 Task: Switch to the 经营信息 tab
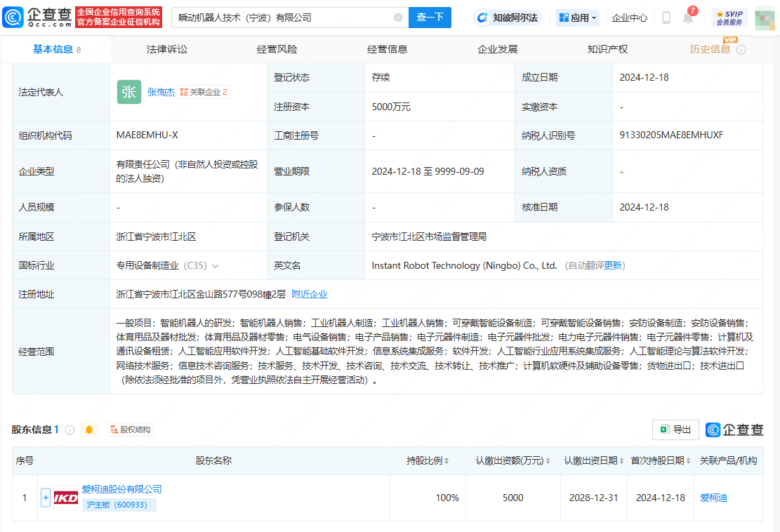coord(387,49)
